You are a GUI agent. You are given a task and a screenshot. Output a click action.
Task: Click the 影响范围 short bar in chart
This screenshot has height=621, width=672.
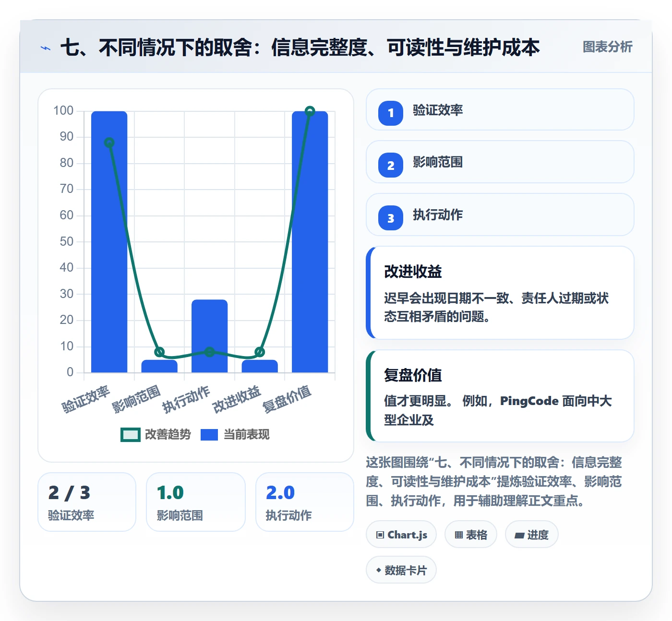tap(159, 366)
